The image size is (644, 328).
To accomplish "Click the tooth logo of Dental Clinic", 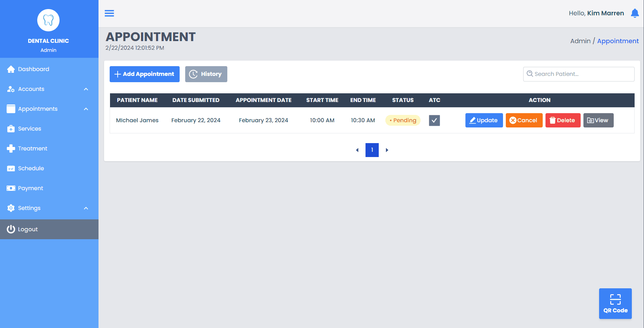I will click(x=48, y=20).
